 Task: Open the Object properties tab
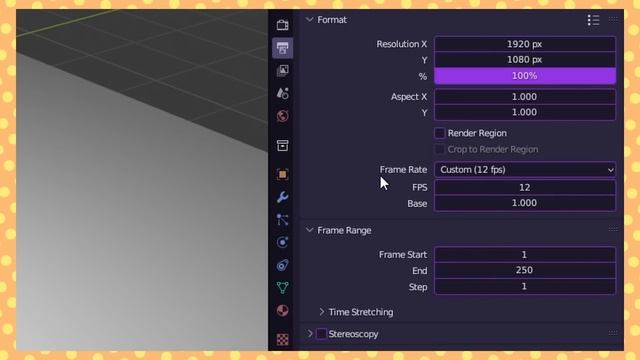tap(282, 174)
